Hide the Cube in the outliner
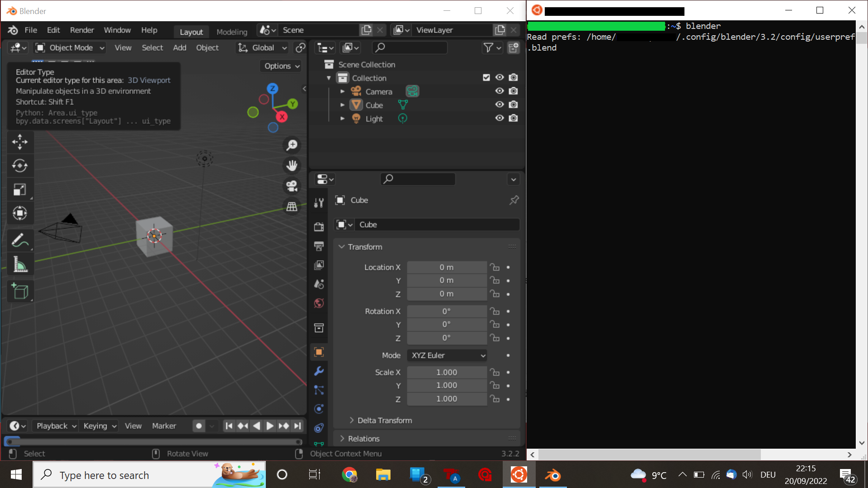Viewport: 868px width, 488px height. [500, 105]
